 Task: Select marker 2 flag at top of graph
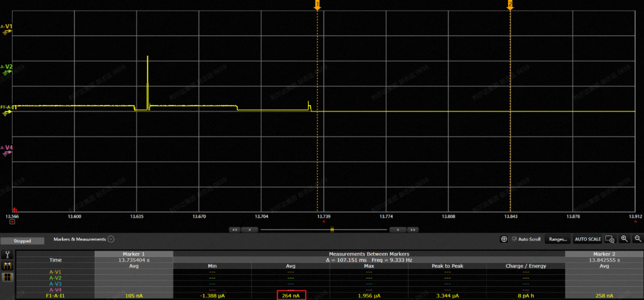point(510,5)
